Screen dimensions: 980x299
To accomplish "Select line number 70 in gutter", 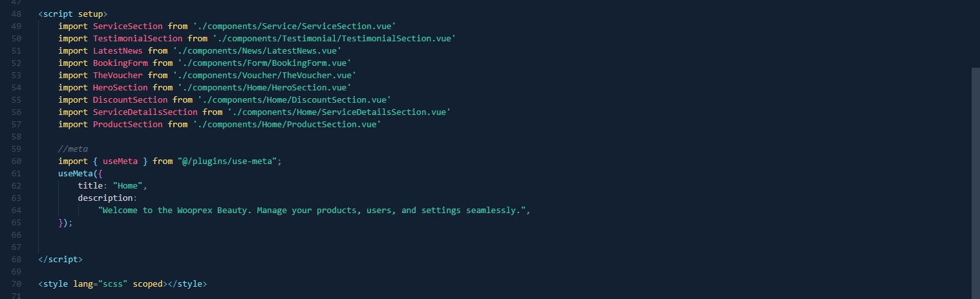I will point(16,284).
